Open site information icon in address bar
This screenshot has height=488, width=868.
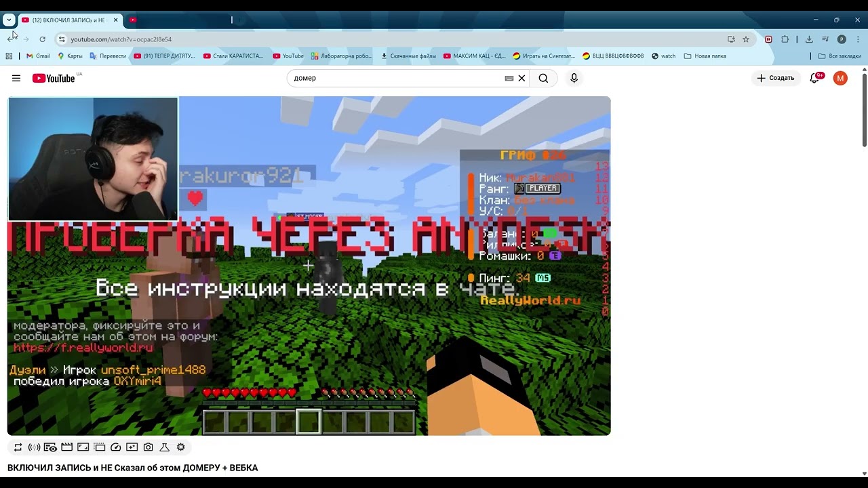pyautogui.click(x=62, y=39)
